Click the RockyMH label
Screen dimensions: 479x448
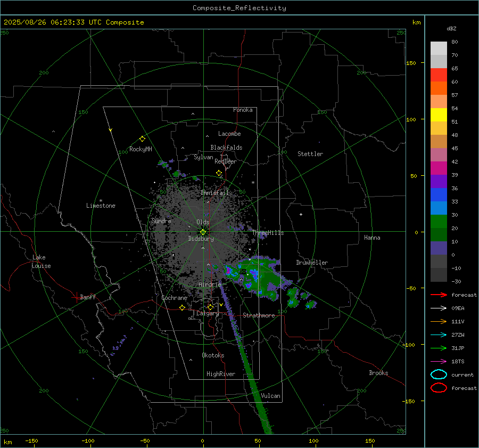coord(141,149)
